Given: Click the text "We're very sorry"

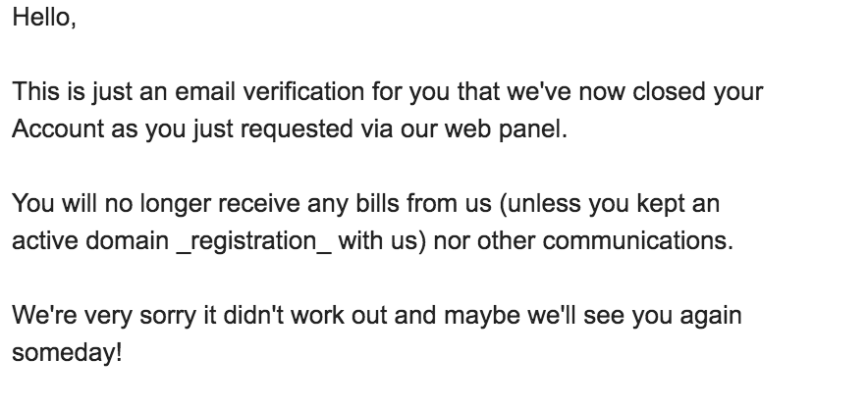Looking at the screenshot, I should point(104,316).
